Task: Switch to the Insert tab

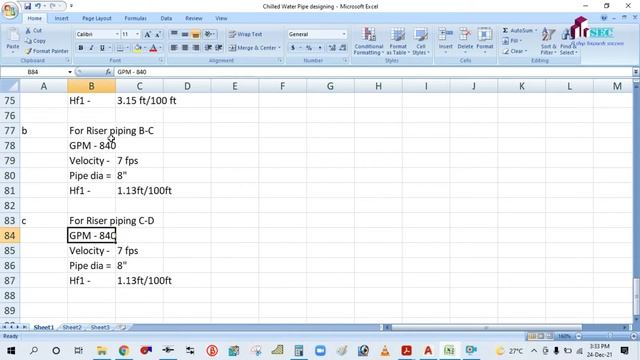Action: tap(62, 18)
